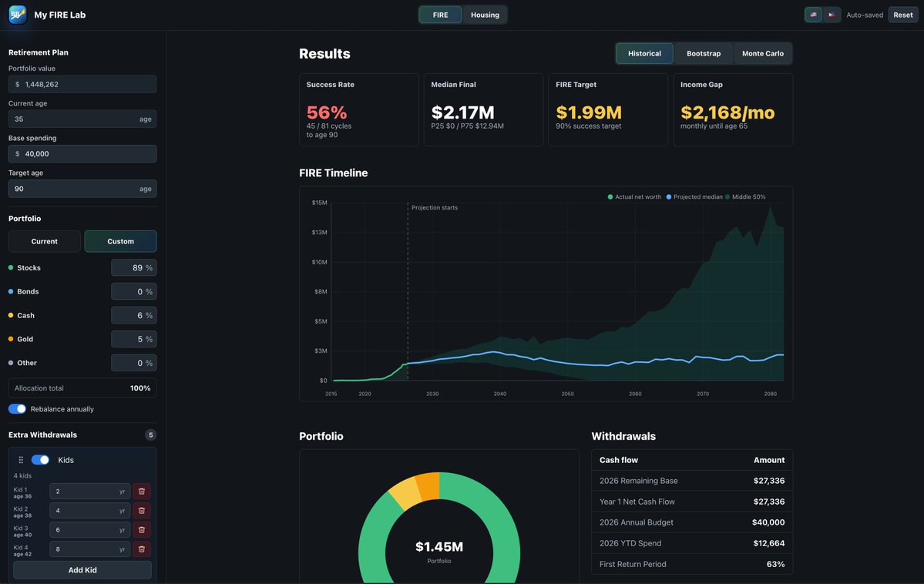Click the Cash flow column header
The height and width of the screenshot is (584, 924).
619,460
